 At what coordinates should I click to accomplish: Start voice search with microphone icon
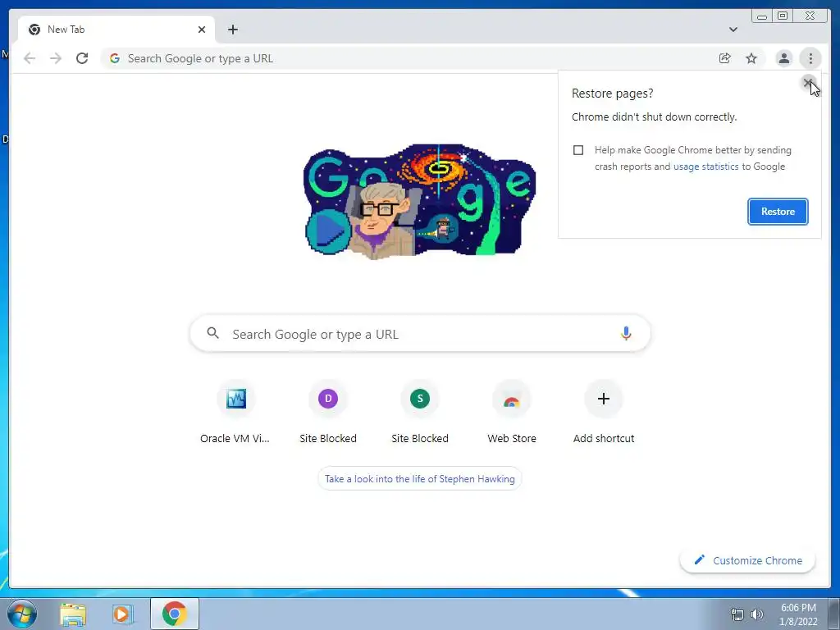[625, 334]
